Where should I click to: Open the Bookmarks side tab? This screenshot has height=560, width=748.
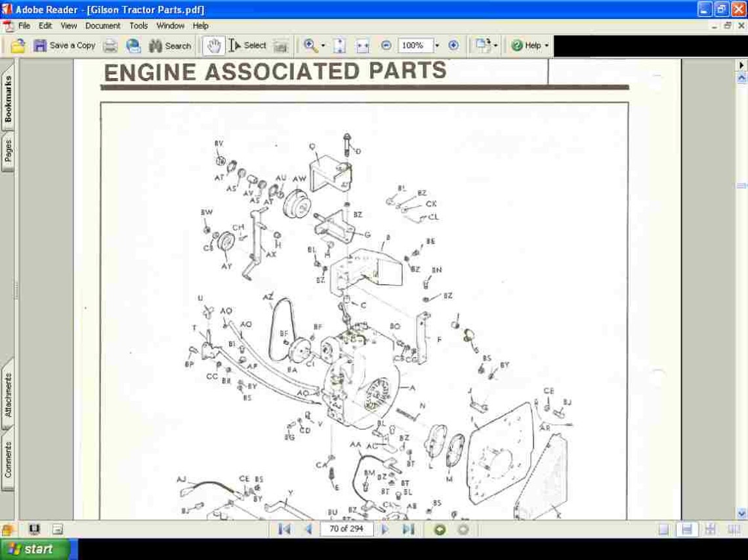click(8, 98)
